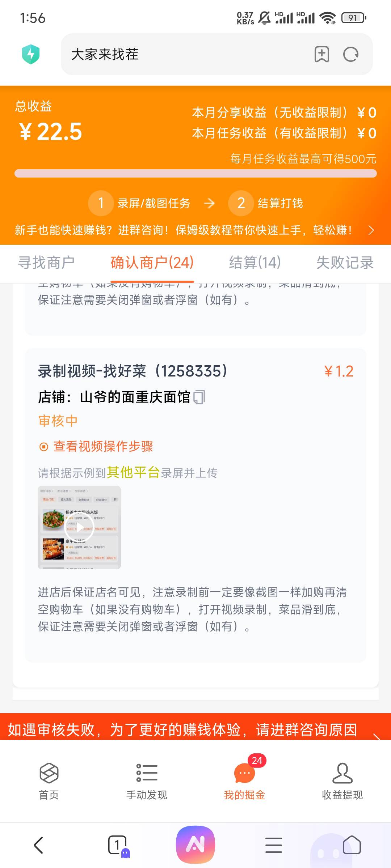Open 首页 home icon
Image resolution: width=391 pixels, height=868 pixels.
[x=49, y=773]
